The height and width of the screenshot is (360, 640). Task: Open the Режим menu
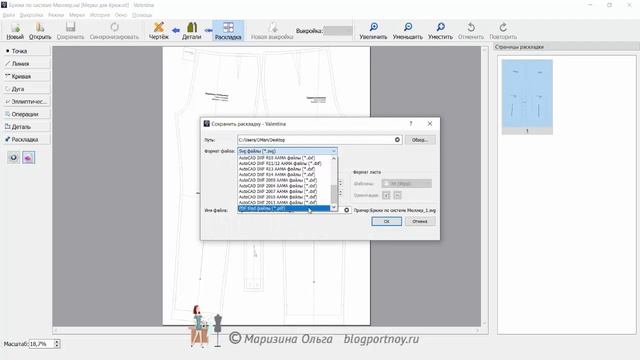pyautogui.click(x=56, y=15)
